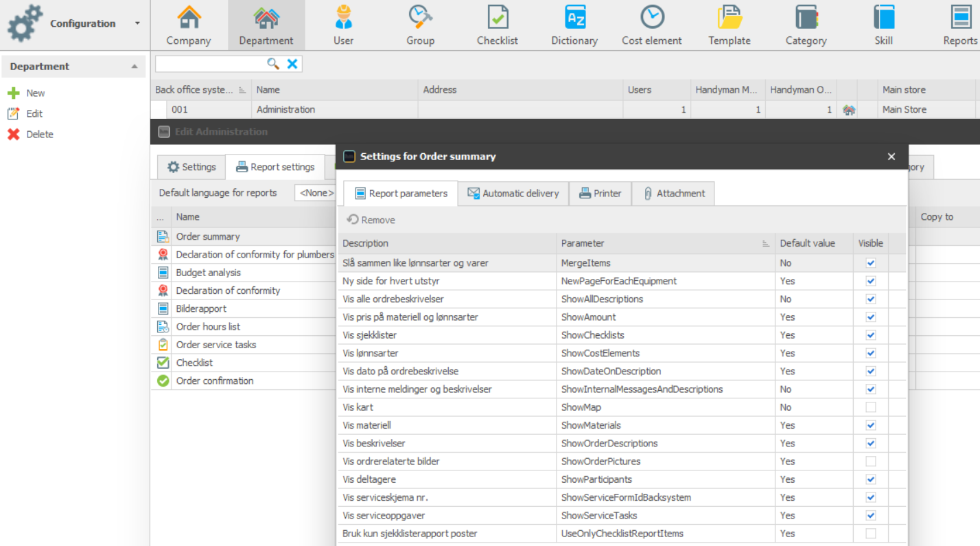Click the Default value column header
This screenshot has width=980, height=546.
(814, 243)
